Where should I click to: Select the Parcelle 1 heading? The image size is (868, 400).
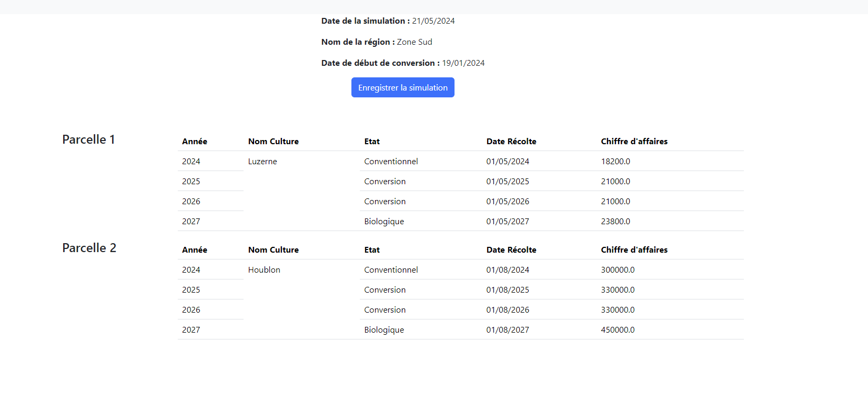click(88, 139)
